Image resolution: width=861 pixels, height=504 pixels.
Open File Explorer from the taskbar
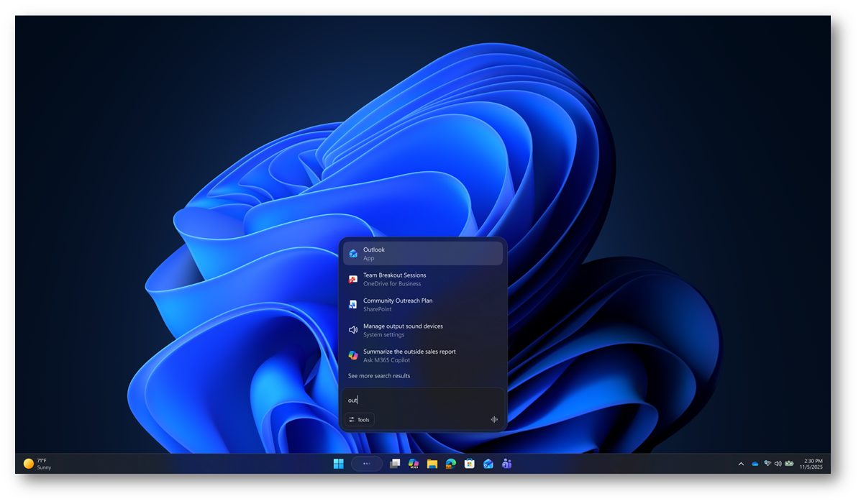coord(432,464)
